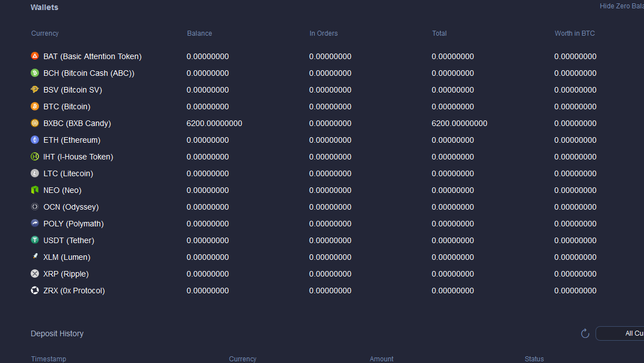Select the BXBC (BXB Candy) name
The image size is (644, 363).
click(77, 123)
